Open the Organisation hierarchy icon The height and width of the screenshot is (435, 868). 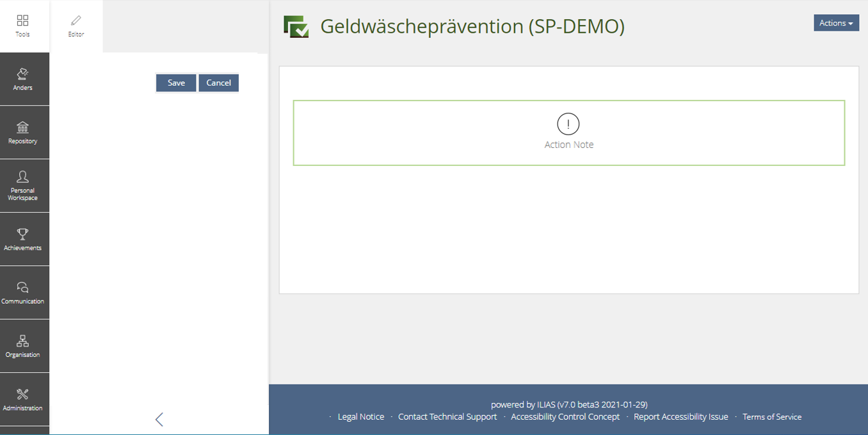coord(23,346)
